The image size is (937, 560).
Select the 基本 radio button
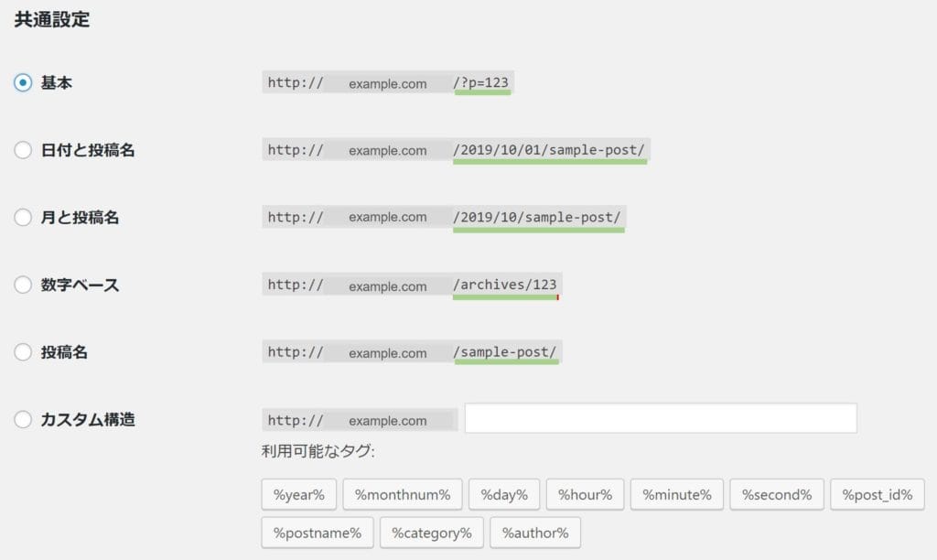pos(23,82)
